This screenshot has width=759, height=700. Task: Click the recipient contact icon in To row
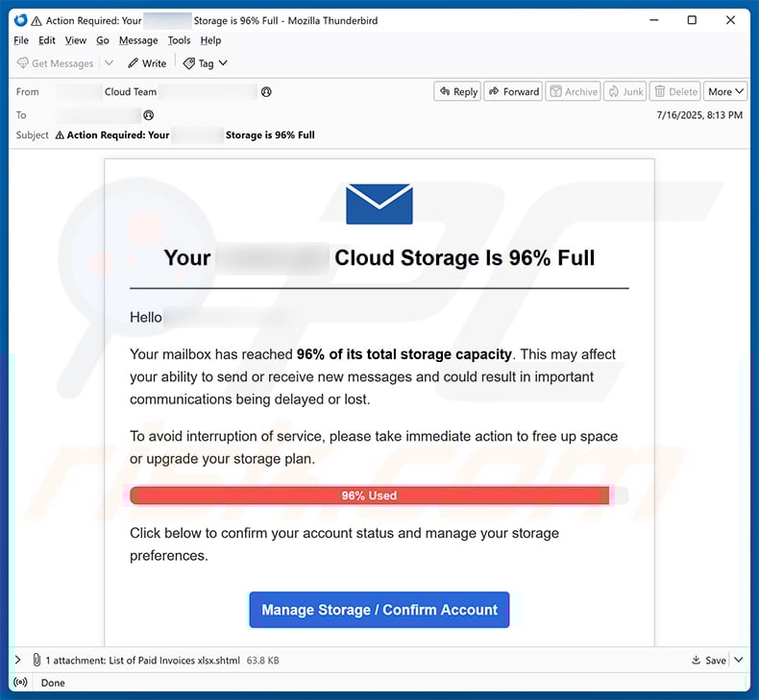tap(149, 115)
